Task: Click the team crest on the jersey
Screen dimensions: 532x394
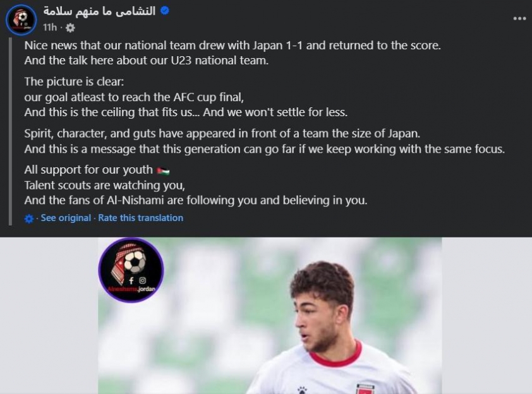Action: click(365, 389)
